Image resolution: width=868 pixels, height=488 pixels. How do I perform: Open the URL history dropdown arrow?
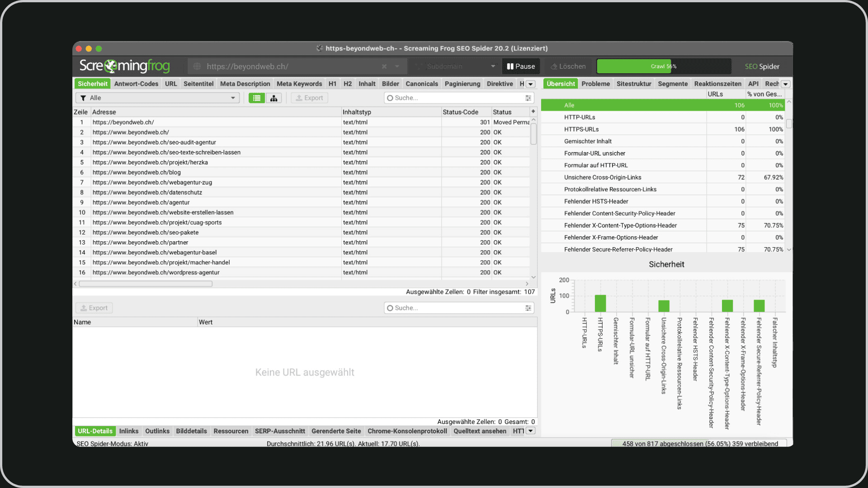(397, 66)
